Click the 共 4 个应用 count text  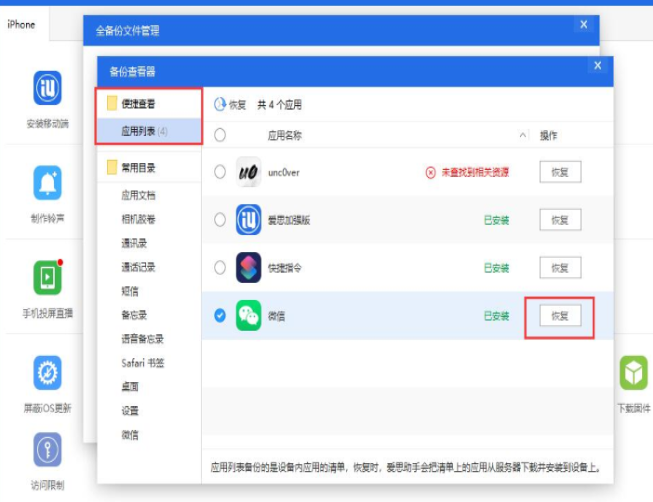279,105
